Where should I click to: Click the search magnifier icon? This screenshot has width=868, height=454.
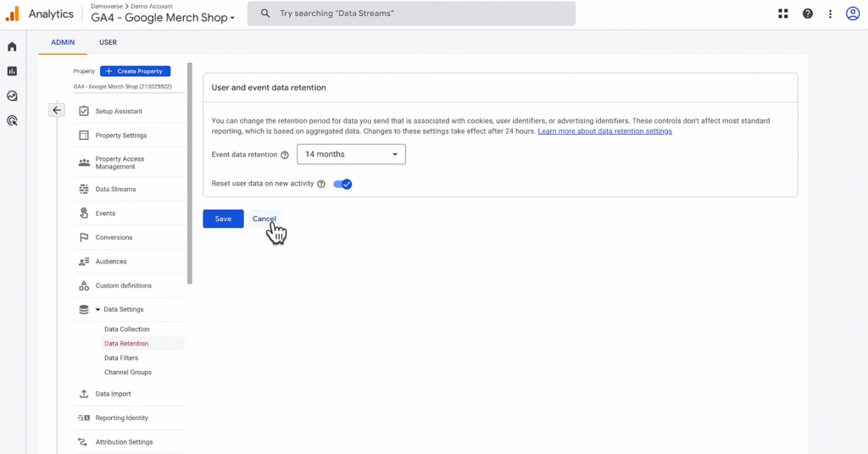265,14
